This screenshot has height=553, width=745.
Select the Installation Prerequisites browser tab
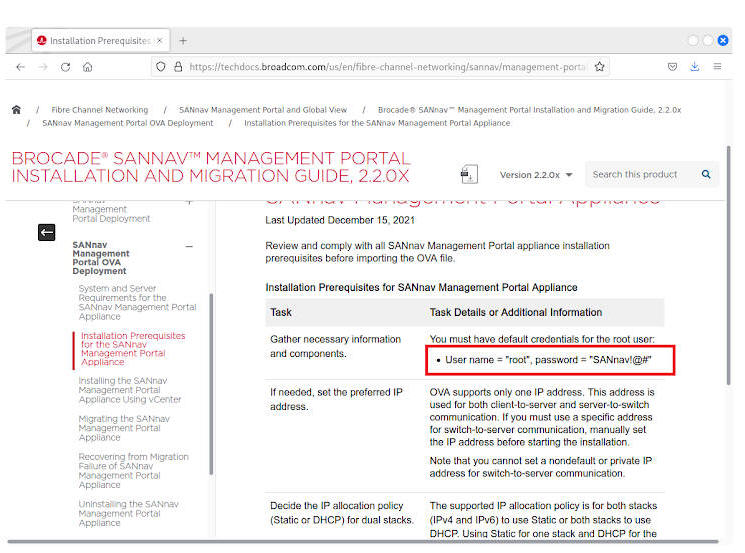point(101,41)
